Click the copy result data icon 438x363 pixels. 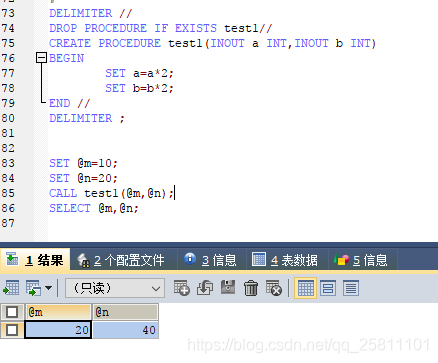pos(34,288)
